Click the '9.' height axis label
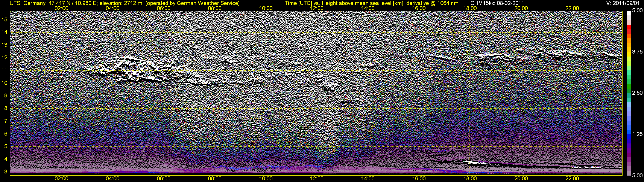This screenshot has height=182, width=644. click(6, 96)
